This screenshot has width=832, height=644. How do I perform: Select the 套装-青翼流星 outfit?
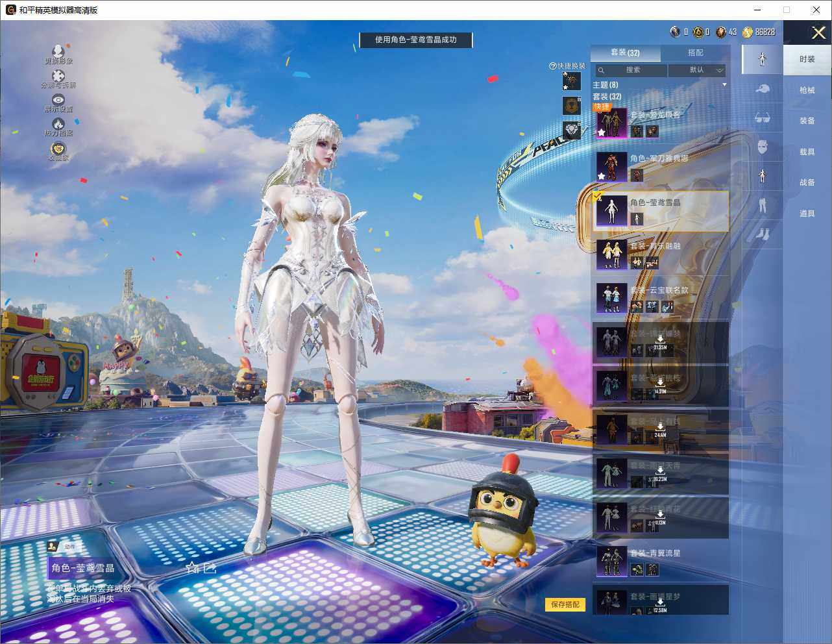click(660, 561)
